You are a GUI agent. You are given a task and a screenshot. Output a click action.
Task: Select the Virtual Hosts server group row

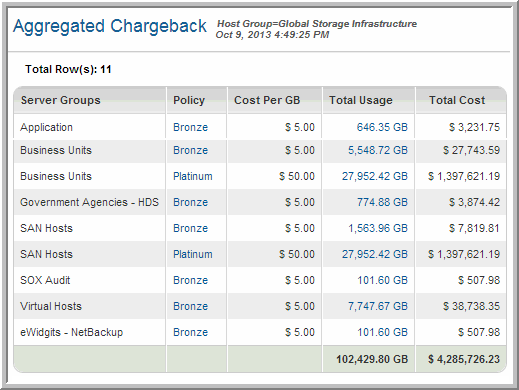pos(260,306)
